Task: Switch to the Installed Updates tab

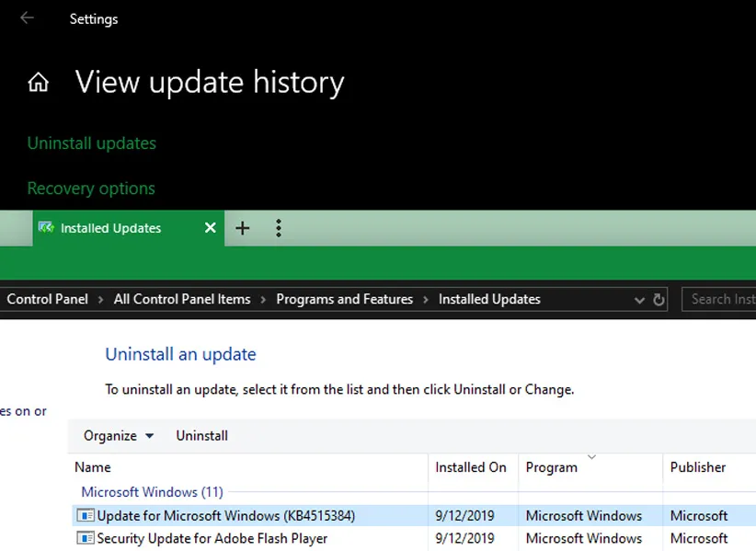Action: pos(110,228)
